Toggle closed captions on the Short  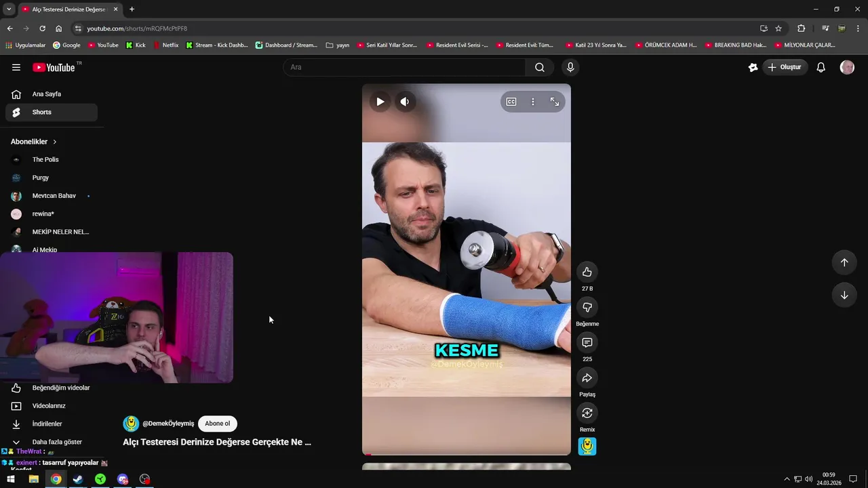pyautogui.click(x=511, y=102)
